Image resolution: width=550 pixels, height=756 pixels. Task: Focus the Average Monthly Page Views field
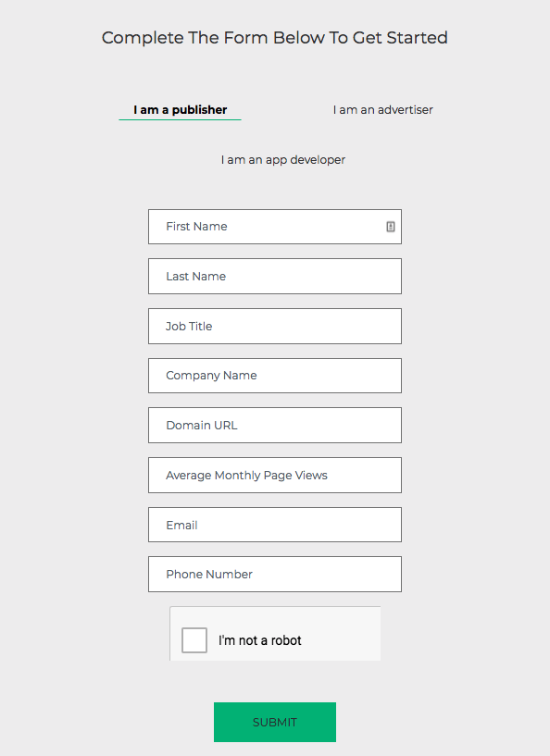(275, 475)
